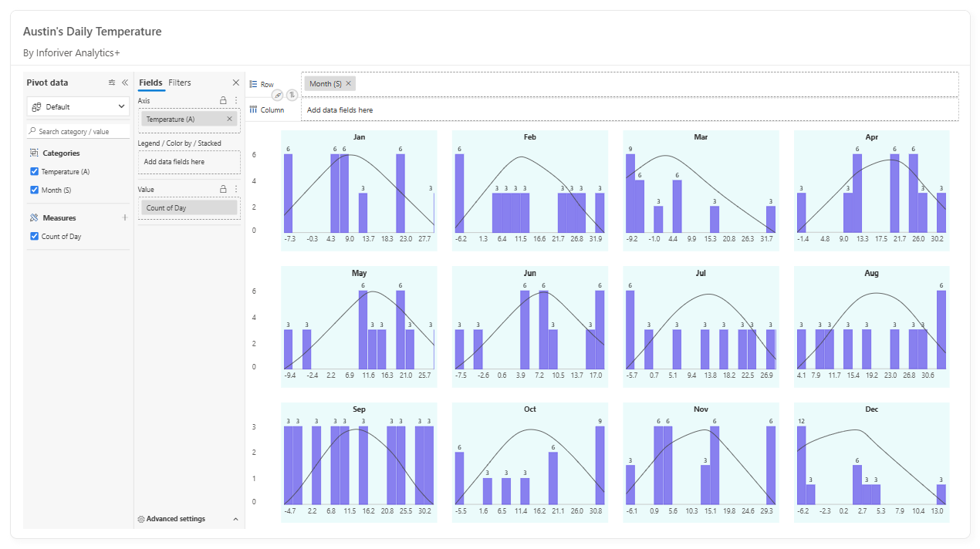Image resolution: width=980 pixels, height=549 pixels.
Task: Remove Temperature (A) from Axis
Action: tap(229, 119)
